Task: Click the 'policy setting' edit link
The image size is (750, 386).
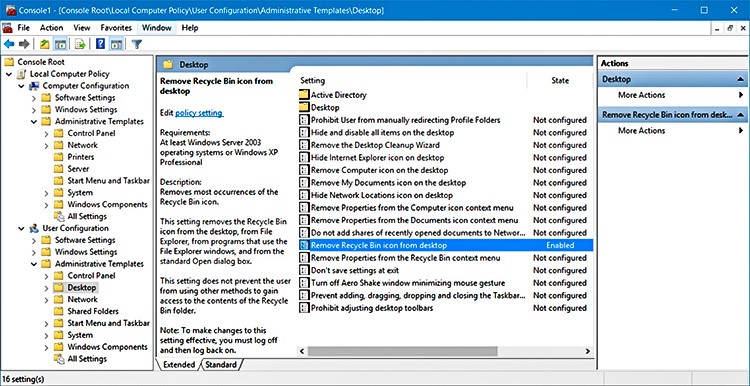Action: click(x=199, y=113)
